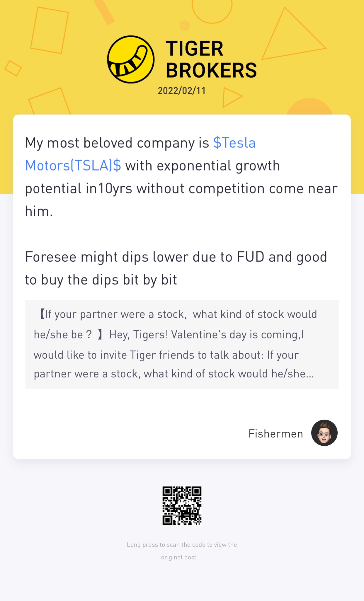364x601 pixels.
Task: Tap the Fishermen profile avatar
Action: pyautogui.click(x=324, y=433)
